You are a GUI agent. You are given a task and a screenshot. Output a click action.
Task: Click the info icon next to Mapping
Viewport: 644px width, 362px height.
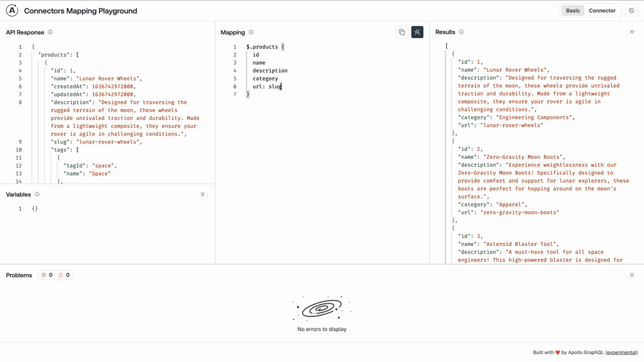tap(252, 32)
